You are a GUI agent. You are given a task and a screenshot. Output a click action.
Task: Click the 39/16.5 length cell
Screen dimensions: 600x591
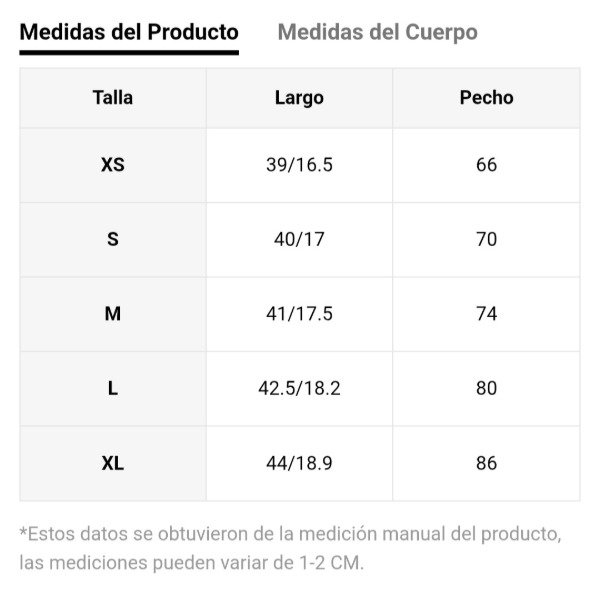(x=299, y=165)
